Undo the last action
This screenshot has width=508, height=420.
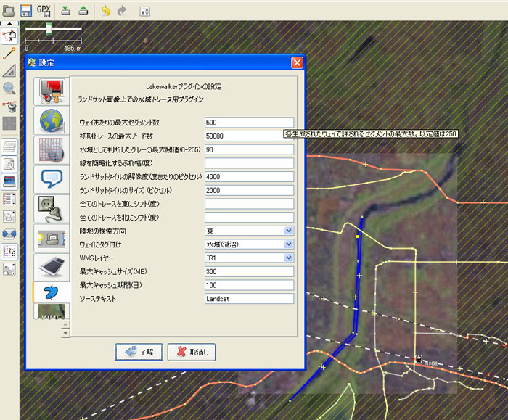click(106, 11)
